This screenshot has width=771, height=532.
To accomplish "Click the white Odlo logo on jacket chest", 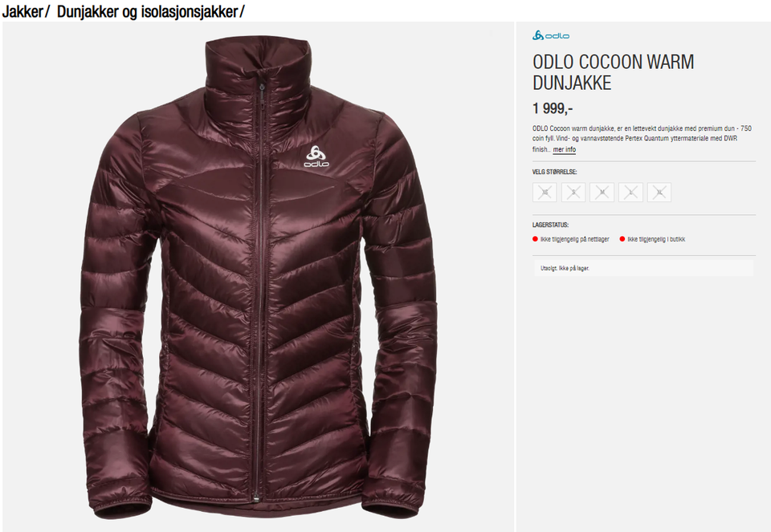I will pyautogui.click(x=316, y=156).
